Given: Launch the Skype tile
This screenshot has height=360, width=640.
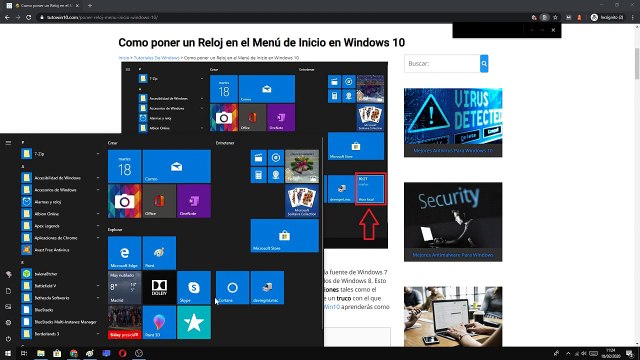Looking at the screenshot, I should coord(194,287).
